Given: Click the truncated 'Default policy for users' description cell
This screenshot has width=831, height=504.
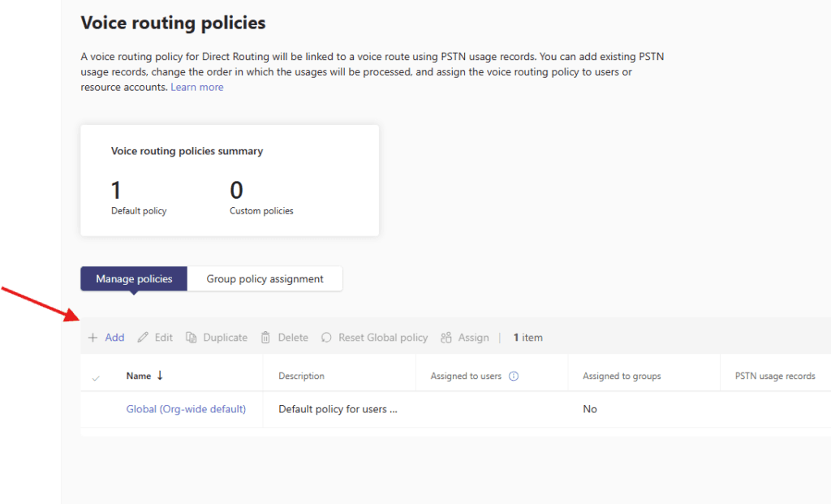Looking at the screenshot, I should pyautogui.click(x=338, y=409).
